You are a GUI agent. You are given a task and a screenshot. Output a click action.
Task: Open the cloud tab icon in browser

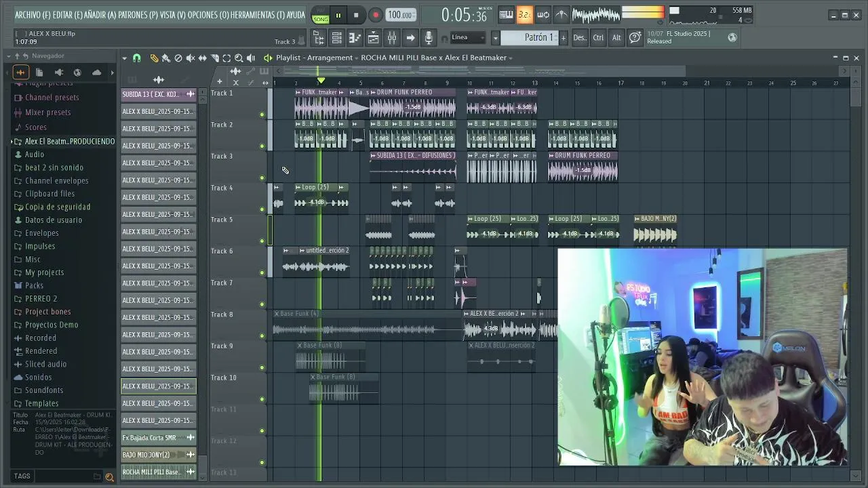point(96,73)
